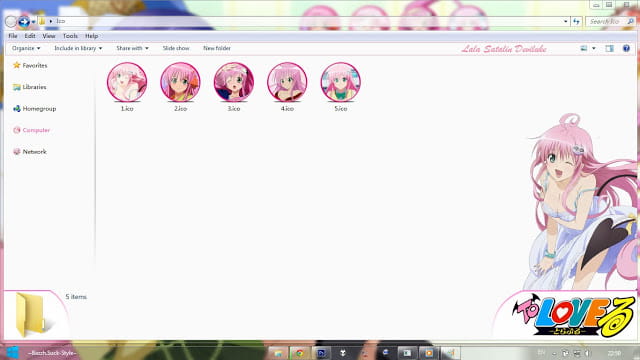Toggle the preview pane
The height and width of the screenshot is (360, 640).
pos(609,48)
